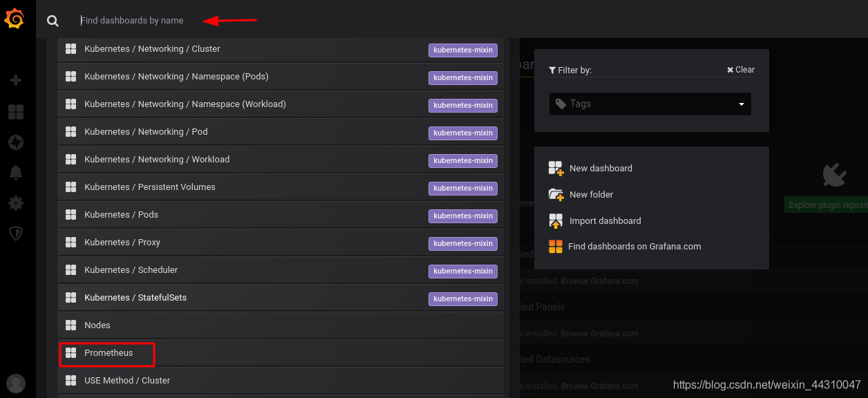
Task: Open the Alerting bell icon in sidebar
Action: pyautogui.click(x=15, y=173)
